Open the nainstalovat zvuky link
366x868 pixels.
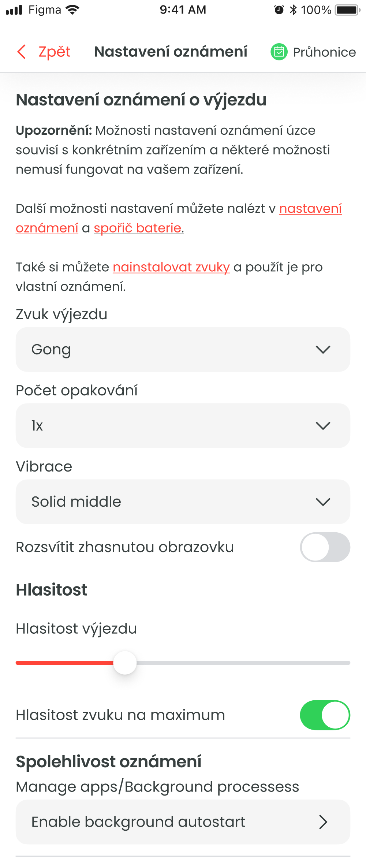tap(171, 267)
